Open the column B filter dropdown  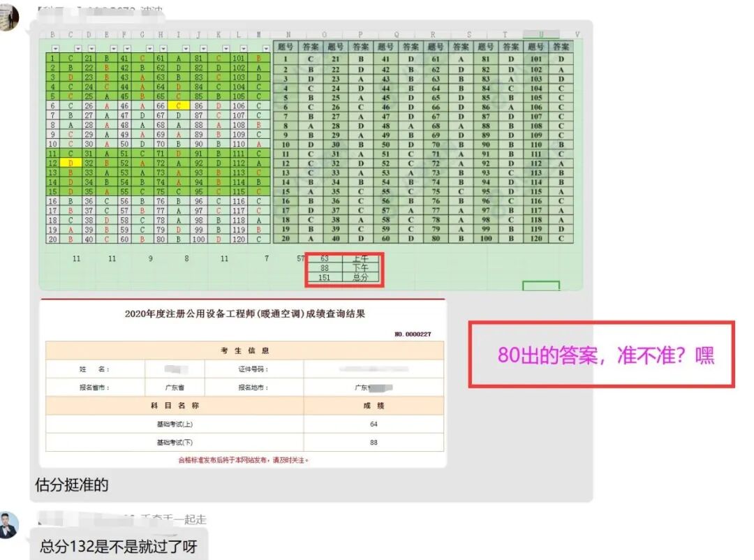tap(56, 49)
